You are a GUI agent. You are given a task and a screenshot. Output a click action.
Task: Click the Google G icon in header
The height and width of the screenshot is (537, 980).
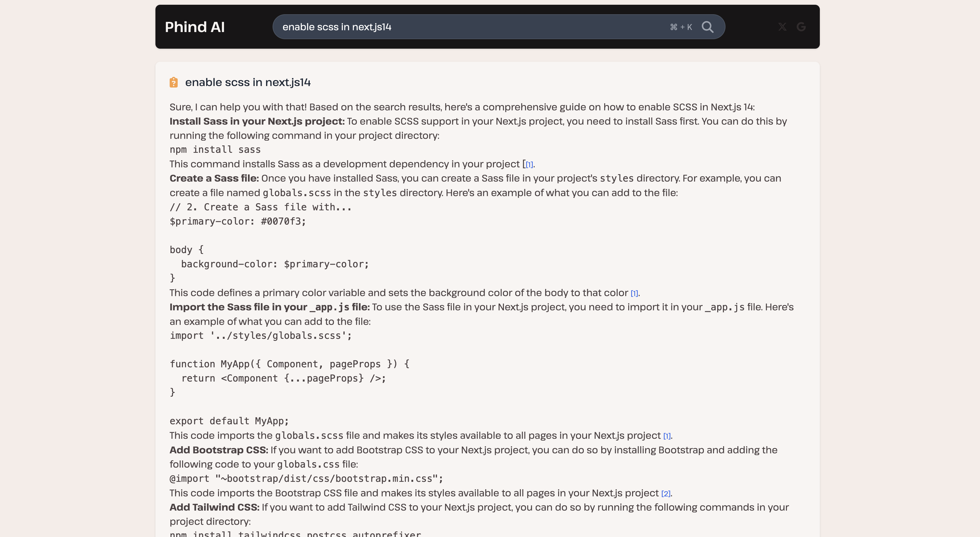click(x=801, y=27)
